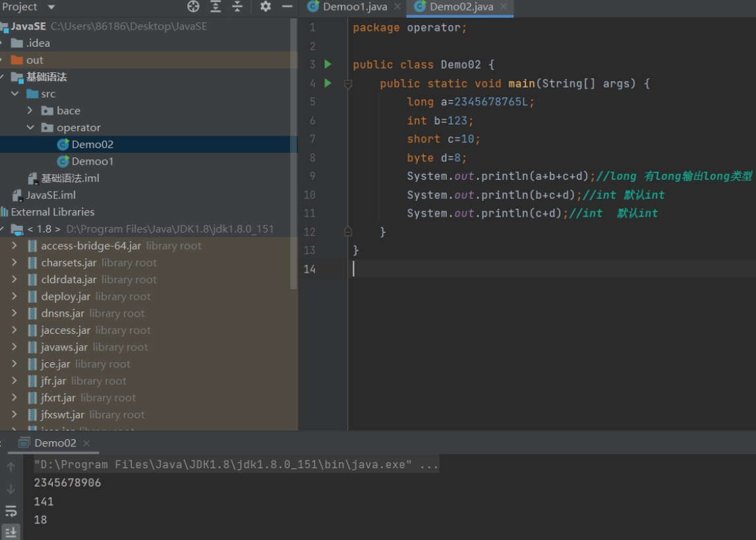This screenshot has width=756, height=540.
Task: Click line number 14 in gutter
Action: pyautogui.click(x=310, y=269)
